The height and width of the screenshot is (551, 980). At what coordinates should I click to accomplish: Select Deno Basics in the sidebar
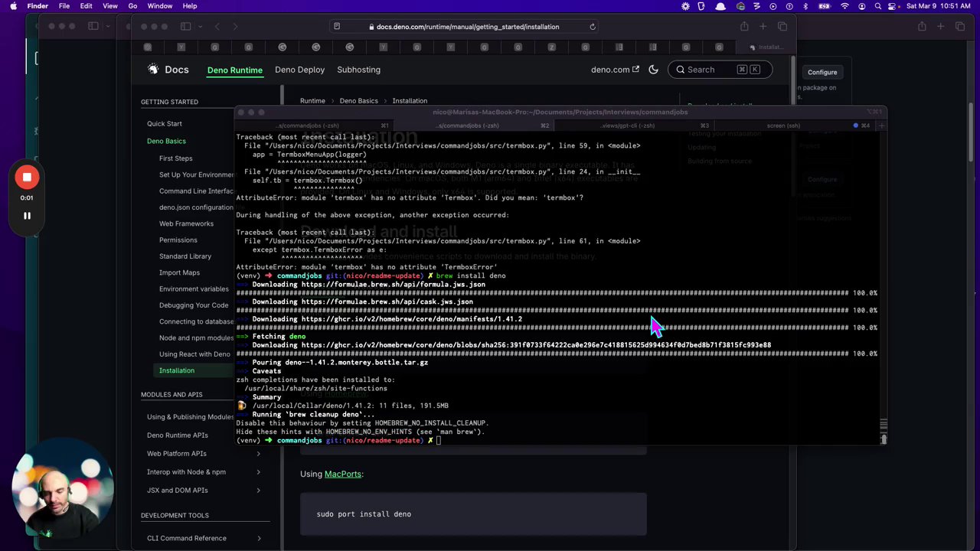point(166,141)
